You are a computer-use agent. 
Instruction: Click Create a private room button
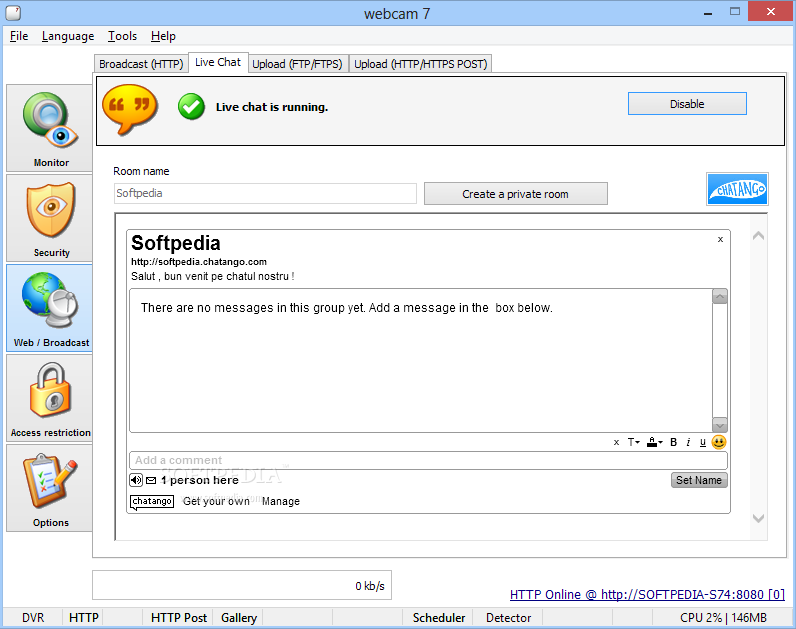(515, 194)
